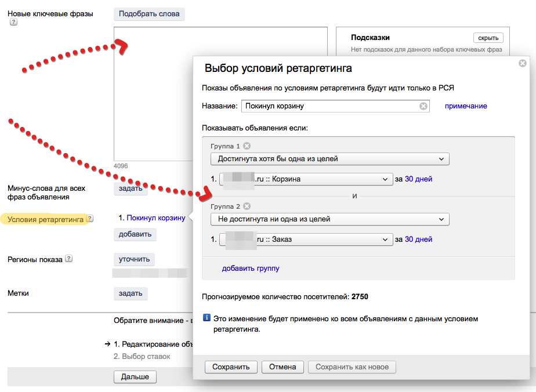The width and height of the screenshot is (536, 392).
Task: Open the Группа 1 condition type dropdown
Action: point(329,159)
